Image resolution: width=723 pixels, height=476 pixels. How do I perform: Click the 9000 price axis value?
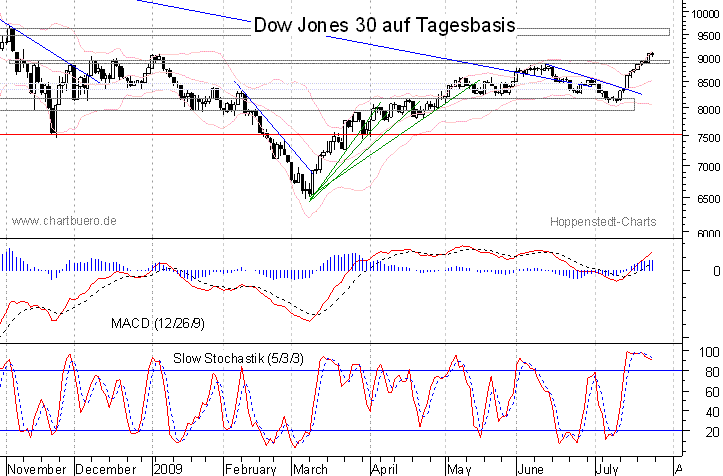708,59
